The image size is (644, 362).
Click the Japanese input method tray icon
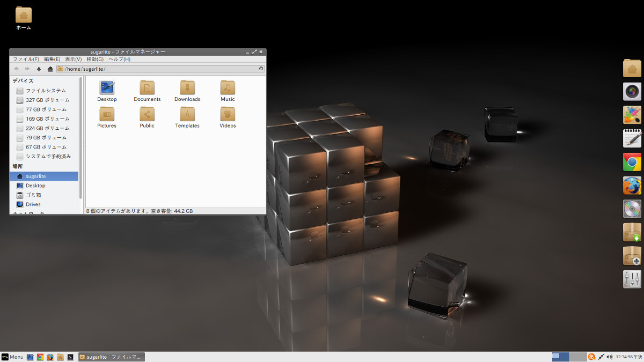(591, 357)
